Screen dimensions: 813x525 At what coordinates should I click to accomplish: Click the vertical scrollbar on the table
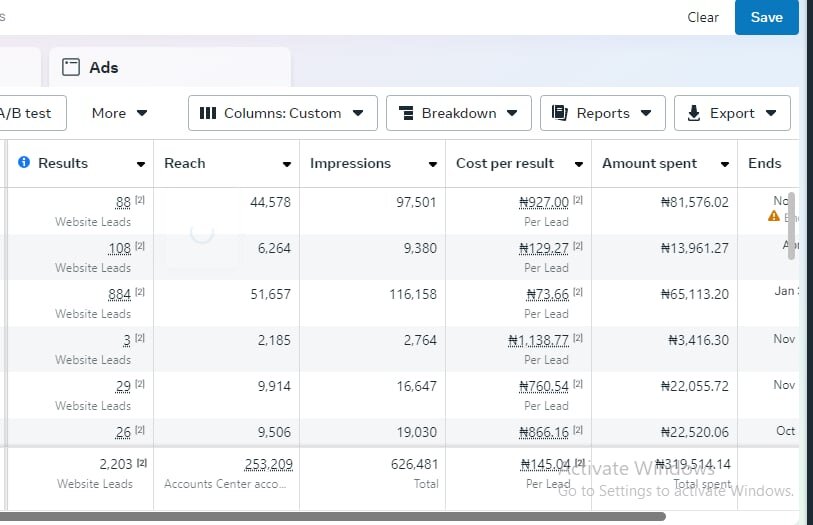click(792, 227)
